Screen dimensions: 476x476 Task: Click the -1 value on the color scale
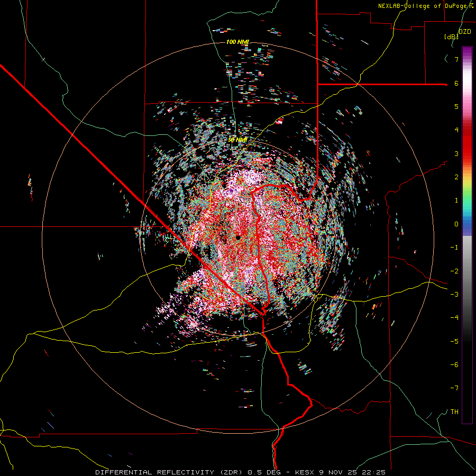(x=454, y=248)
